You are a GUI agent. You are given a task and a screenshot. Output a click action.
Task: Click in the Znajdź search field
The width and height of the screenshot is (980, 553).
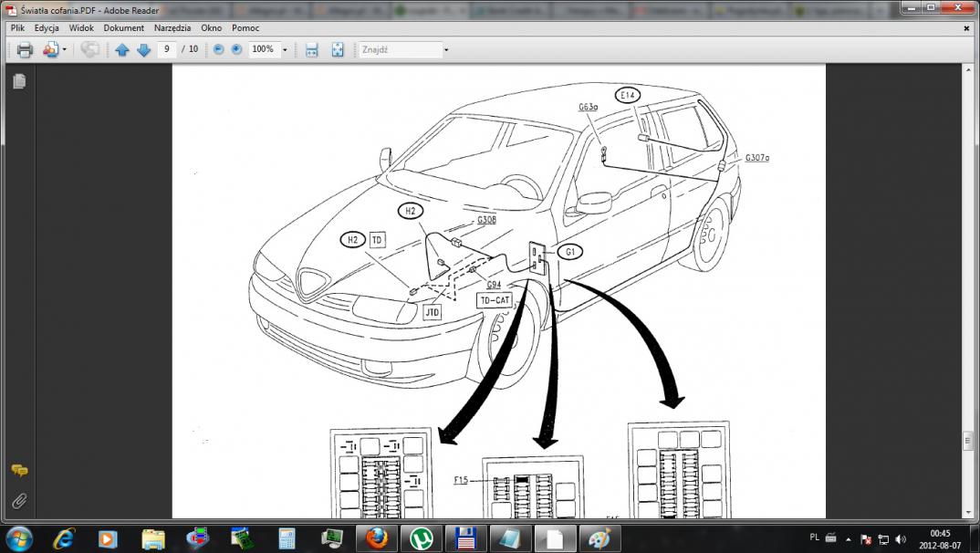click(x=400, y=49)
